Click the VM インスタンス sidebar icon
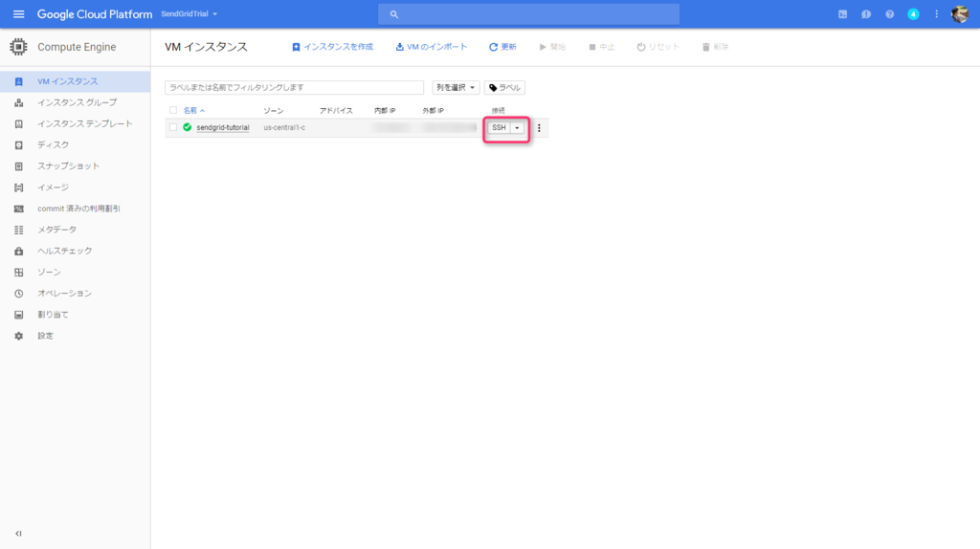The width and height of the screenshot is (980, 549). click(19, 82)
